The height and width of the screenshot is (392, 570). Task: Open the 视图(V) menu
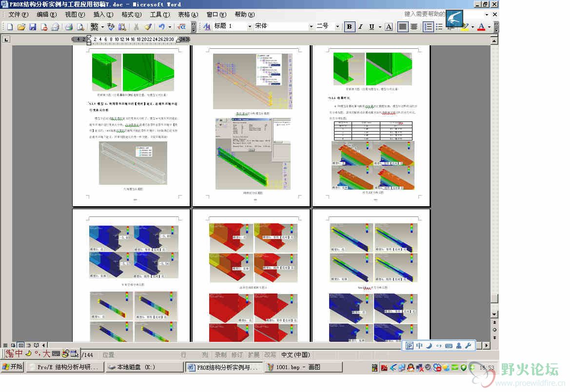(75, 15)
